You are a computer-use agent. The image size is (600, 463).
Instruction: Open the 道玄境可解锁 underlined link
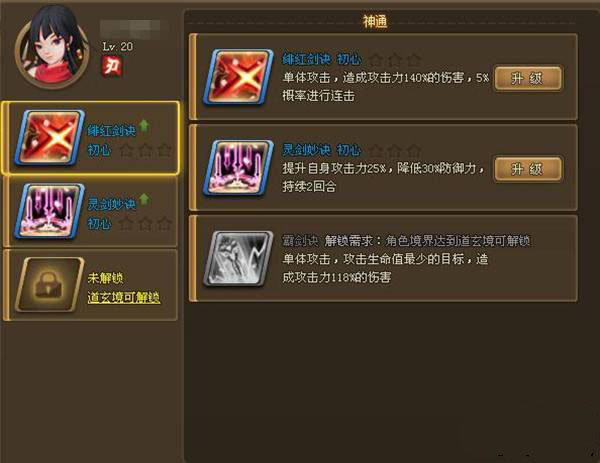[x=124, y=297]
